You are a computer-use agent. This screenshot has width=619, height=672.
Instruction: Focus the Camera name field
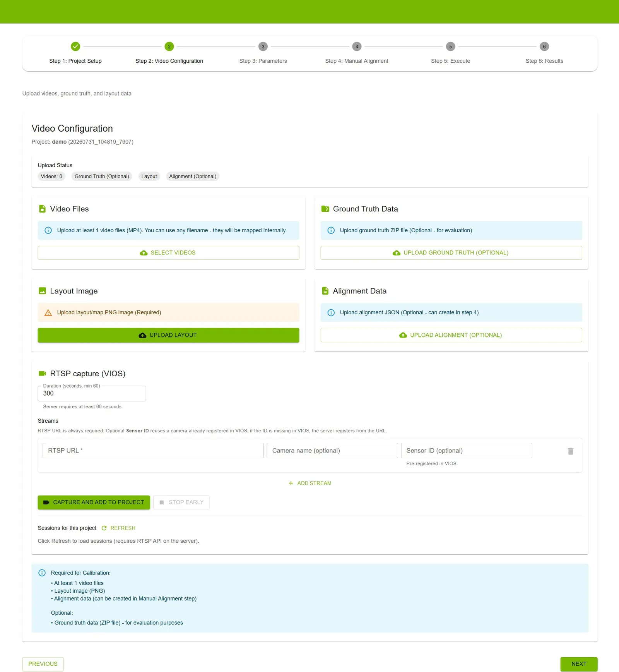point(332,451)
